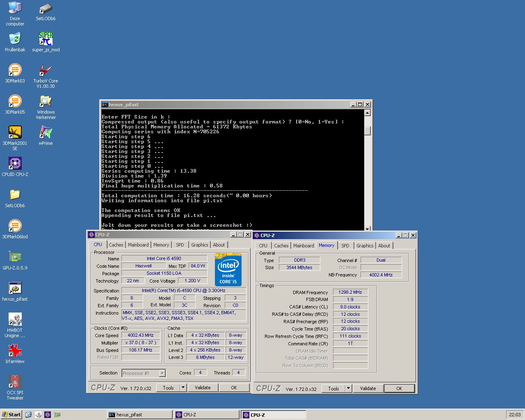525x420 pixels.
Task: Switch to the second CPU-Z taskbar button
Action: tap(274, 415)
